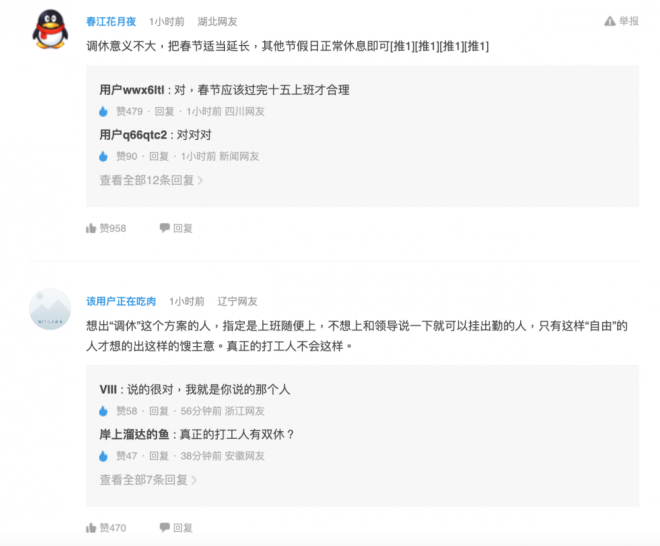Expand 查看全部12条回复

(151, 180)
